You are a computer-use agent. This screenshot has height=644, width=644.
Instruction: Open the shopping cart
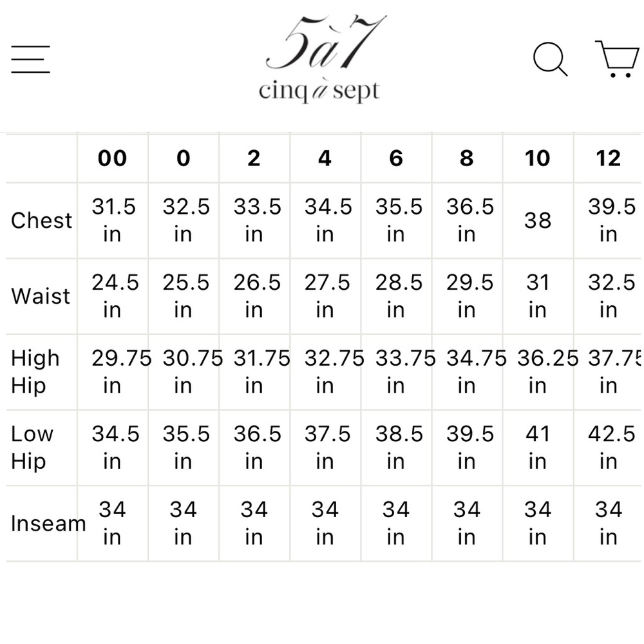[x=618, y=59]
